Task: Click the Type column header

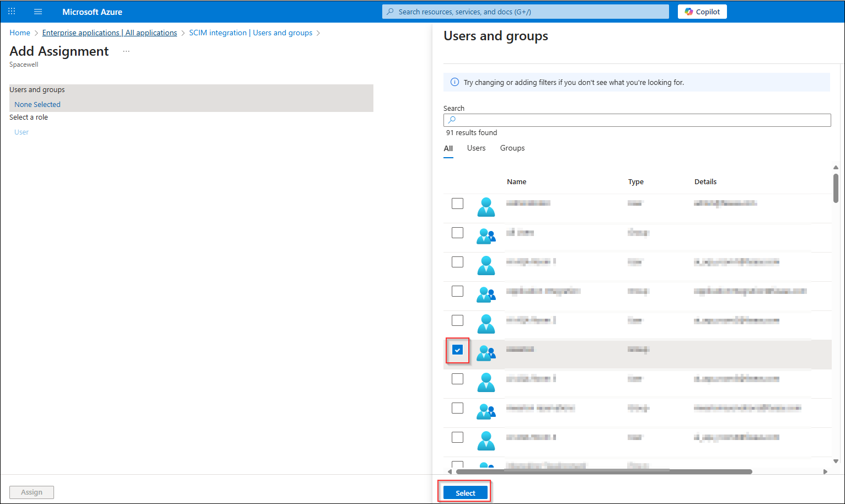Action: pyautogui.click(x=636, y=182)
